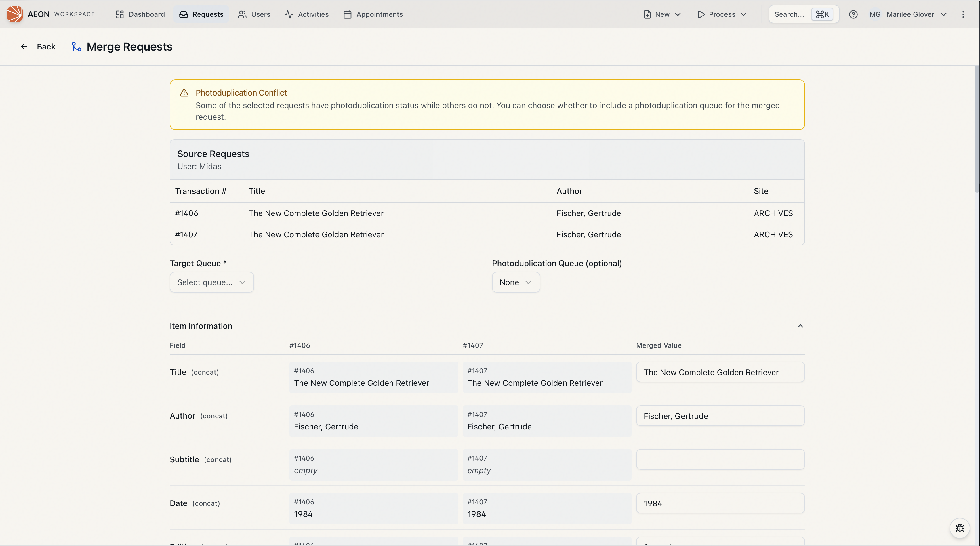Click the Site column header
The width and height of the screenshot is (980, 546).
coord(761,191)
